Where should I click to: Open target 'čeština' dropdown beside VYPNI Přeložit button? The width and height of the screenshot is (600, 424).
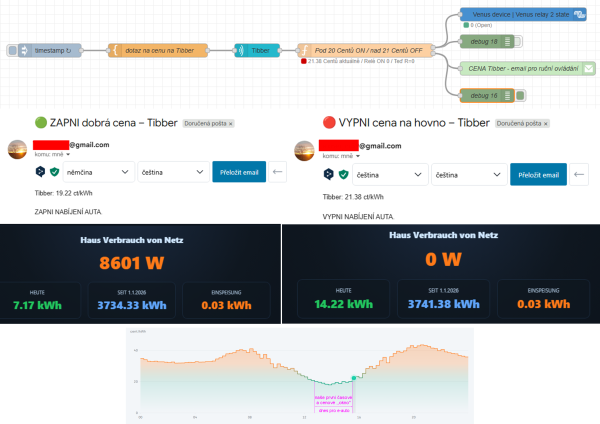pos(469,174)
